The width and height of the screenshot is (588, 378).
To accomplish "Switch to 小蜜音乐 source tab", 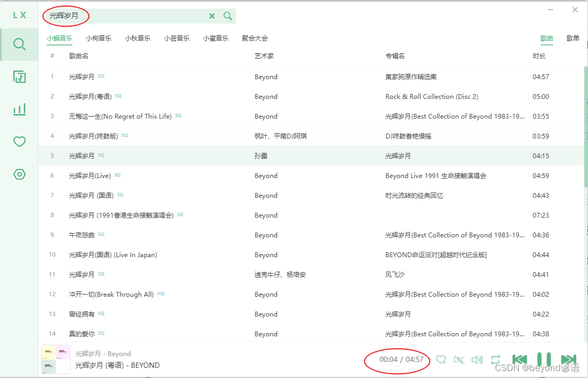I will (x=216, y=38).
